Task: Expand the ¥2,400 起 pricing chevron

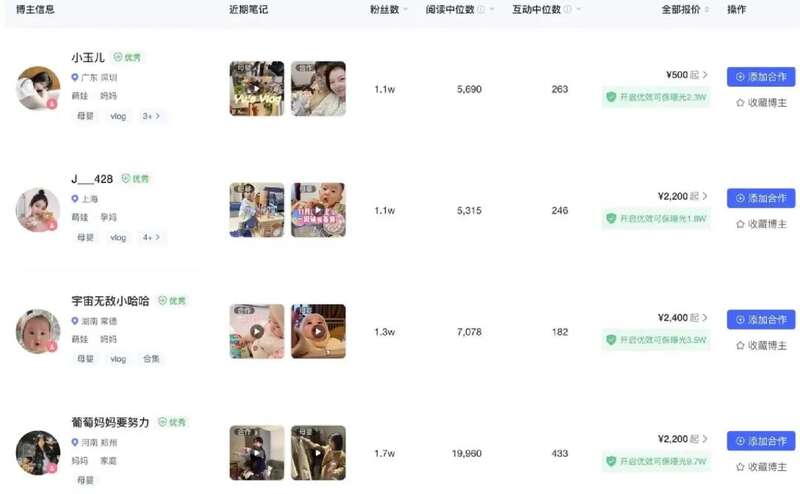Action: (x=705, y=317)
